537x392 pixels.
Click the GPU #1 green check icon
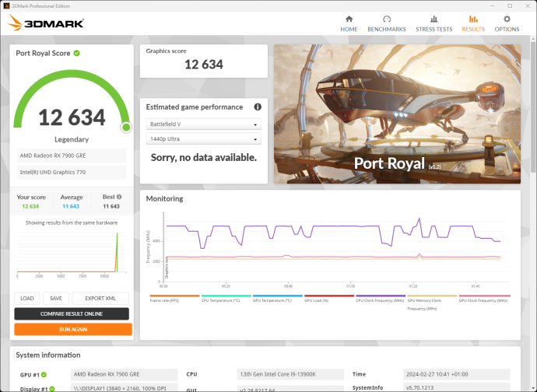click(44, 375)
